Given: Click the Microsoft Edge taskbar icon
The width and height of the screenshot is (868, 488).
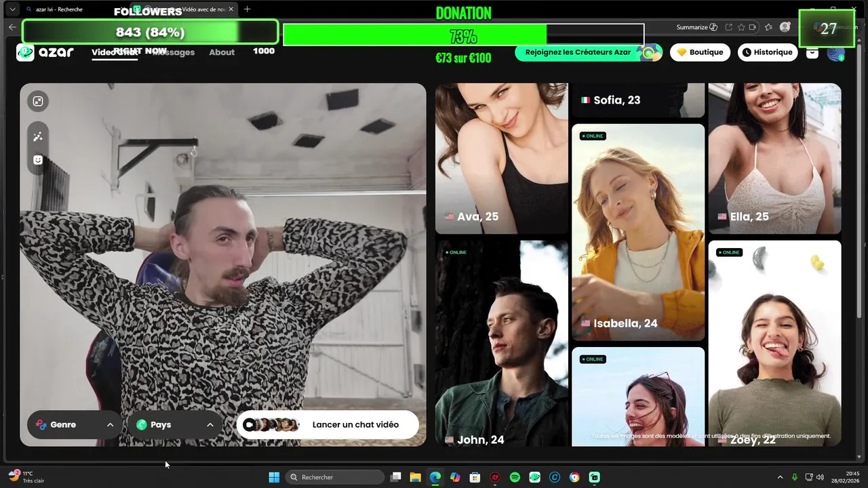Looking at the screenshot, I should pos(435,477).
